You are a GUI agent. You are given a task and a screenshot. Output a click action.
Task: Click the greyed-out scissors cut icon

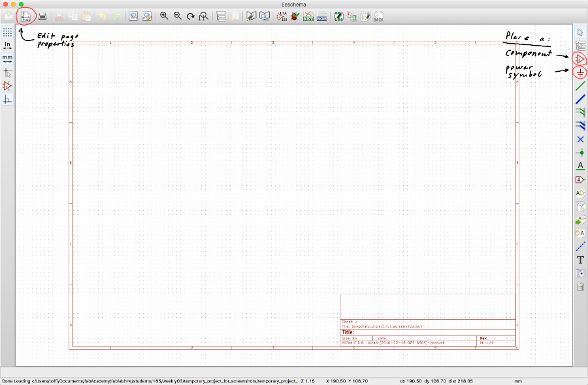[59, 16]
